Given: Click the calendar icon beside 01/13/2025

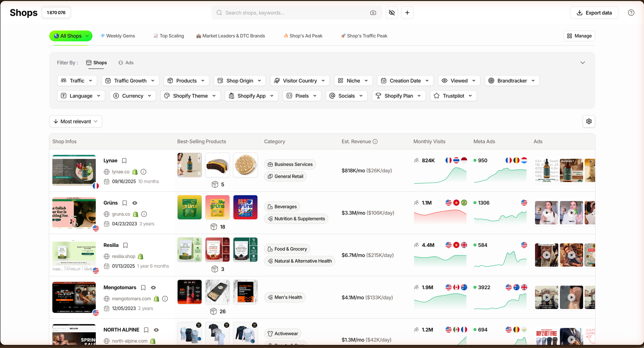Looking at the screenshot, I should [x=107, y=266].
